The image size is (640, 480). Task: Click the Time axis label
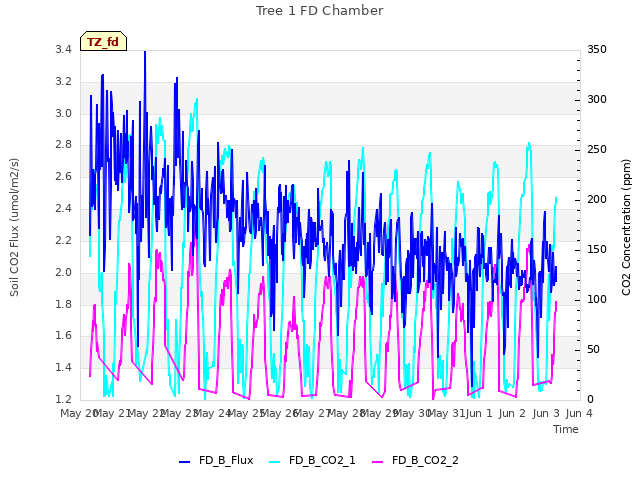(566, 429)
